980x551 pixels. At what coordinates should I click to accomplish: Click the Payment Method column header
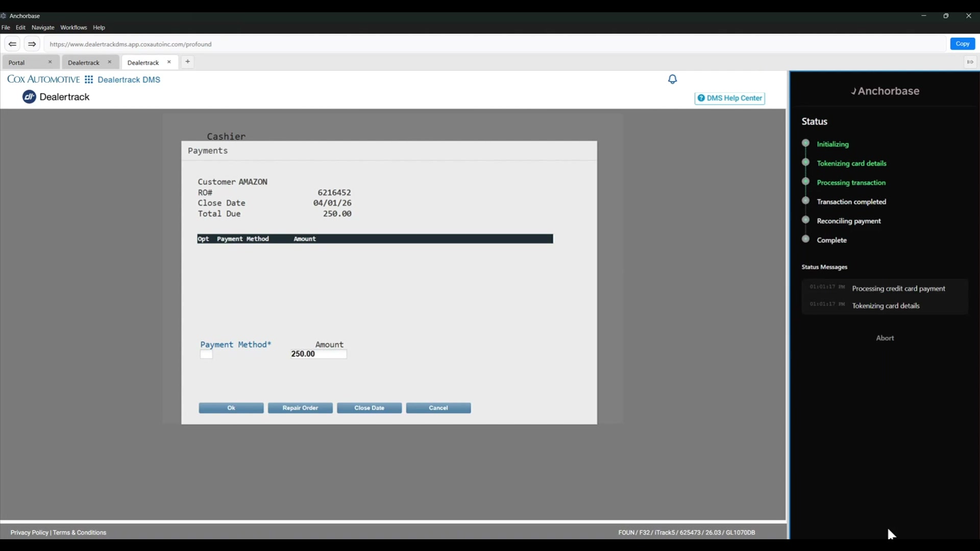point(242,239)
